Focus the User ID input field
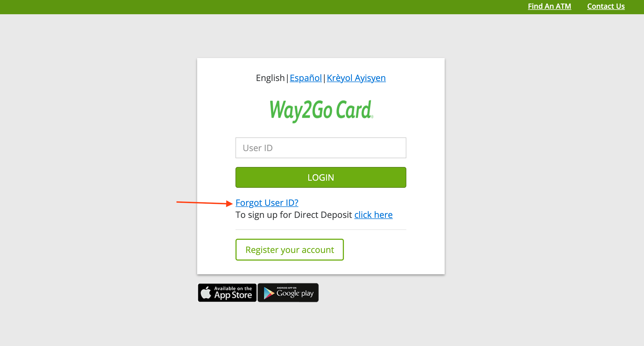The image size is (644, 346). click(321, 148)
